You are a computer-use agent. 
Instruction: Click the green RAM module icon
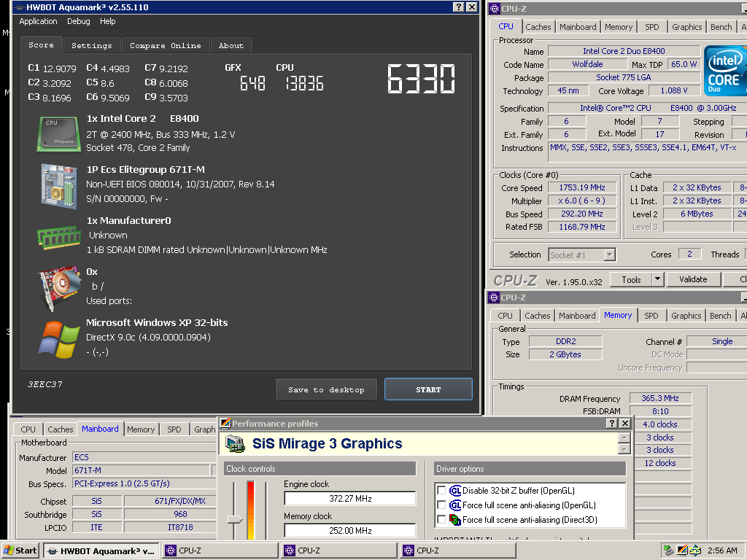tap(59, 237)
